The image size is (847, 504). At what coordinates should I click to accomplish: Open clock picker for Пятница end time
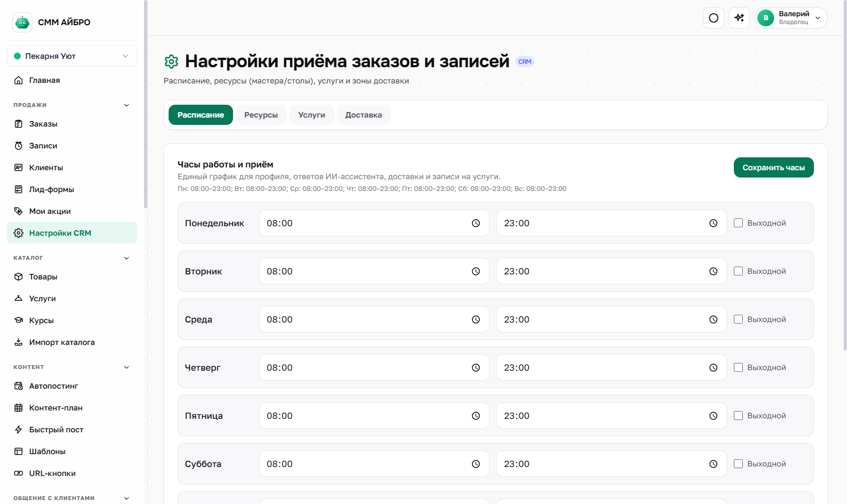[x=713, y=416]
